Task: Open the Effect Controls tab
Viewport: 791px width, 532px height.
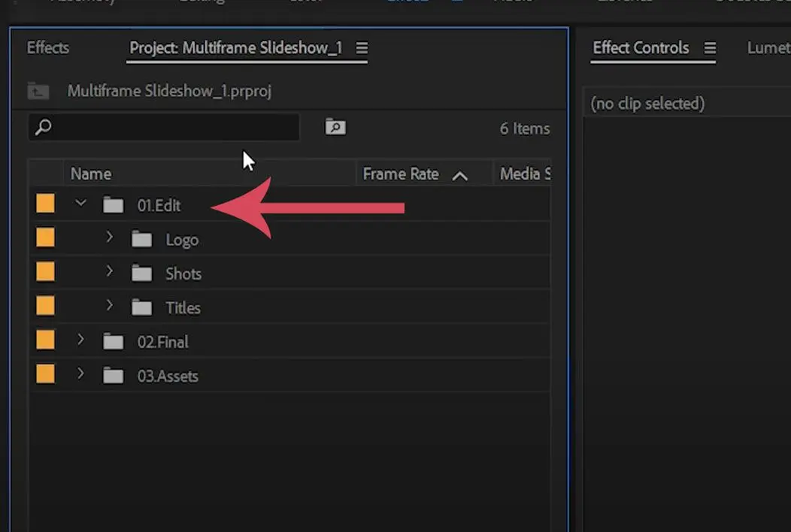Action: (x=641, y=48)
